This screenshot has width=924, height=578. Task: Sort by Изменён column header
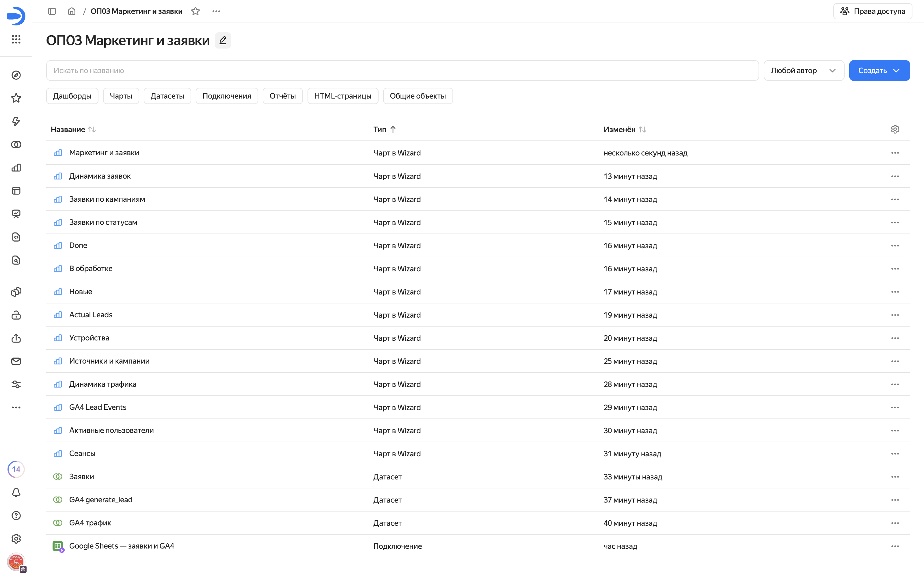point(625,129)
